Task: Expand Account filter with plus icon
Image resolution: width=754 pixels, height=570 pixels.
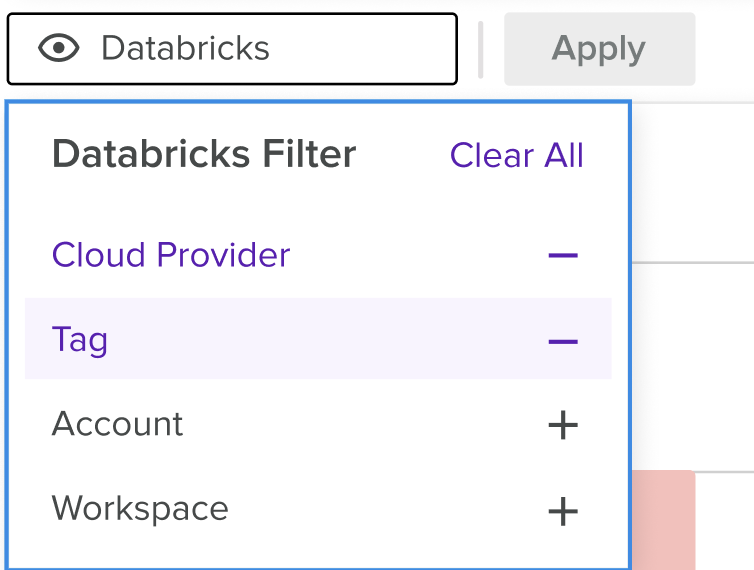Action: (x=563, y=425)
